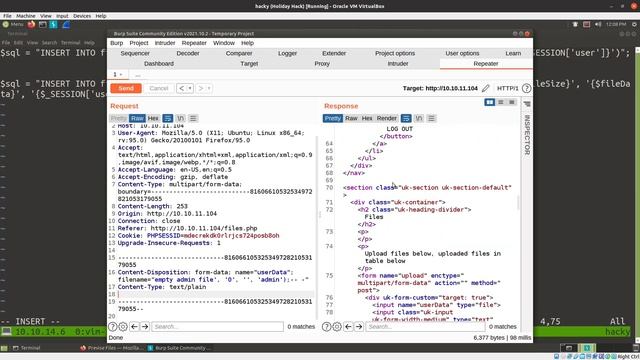The height and width of the screenshot is (360, 640).
Task: Click the Request search field
Action: click(x=218, y=327)
